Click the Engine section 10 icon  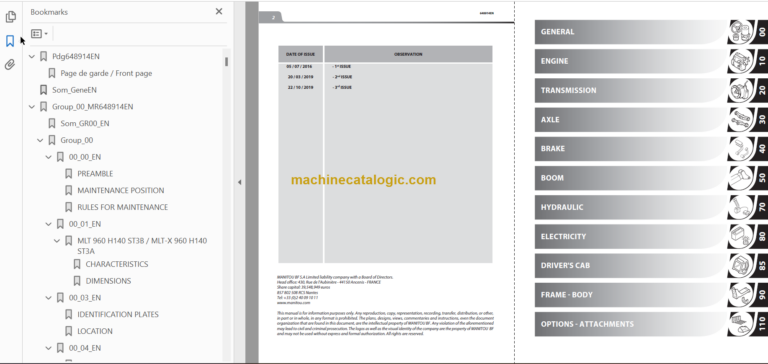coord(741,61)
